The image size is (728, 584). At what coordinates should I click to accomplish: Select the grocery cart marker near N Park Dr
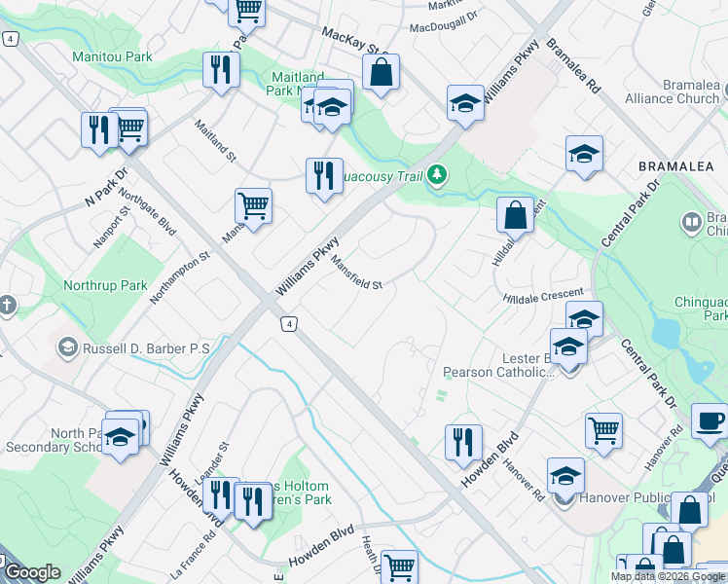130,130
